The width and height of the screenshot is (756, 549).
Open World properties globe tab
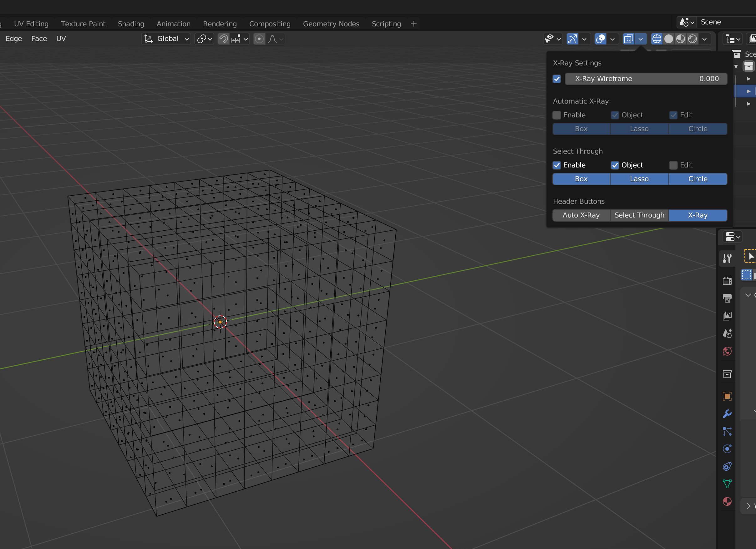tap(727, 351)
